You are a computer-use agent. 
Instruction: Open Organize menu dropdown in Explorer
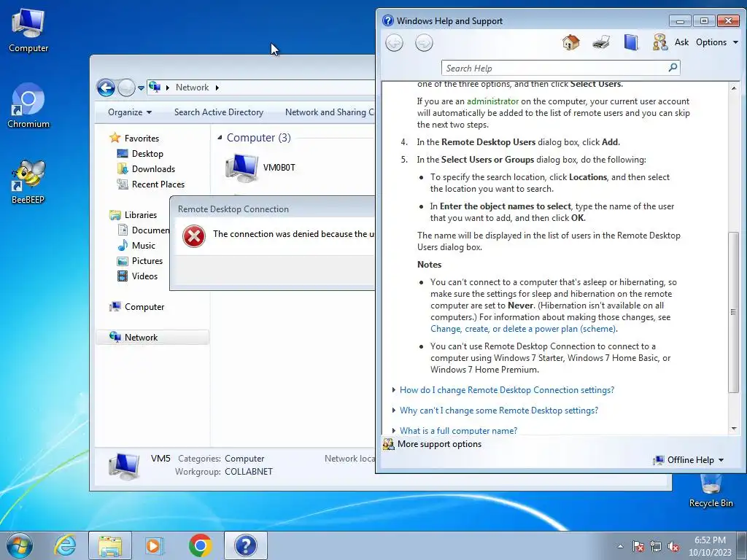tap(130, 112)
